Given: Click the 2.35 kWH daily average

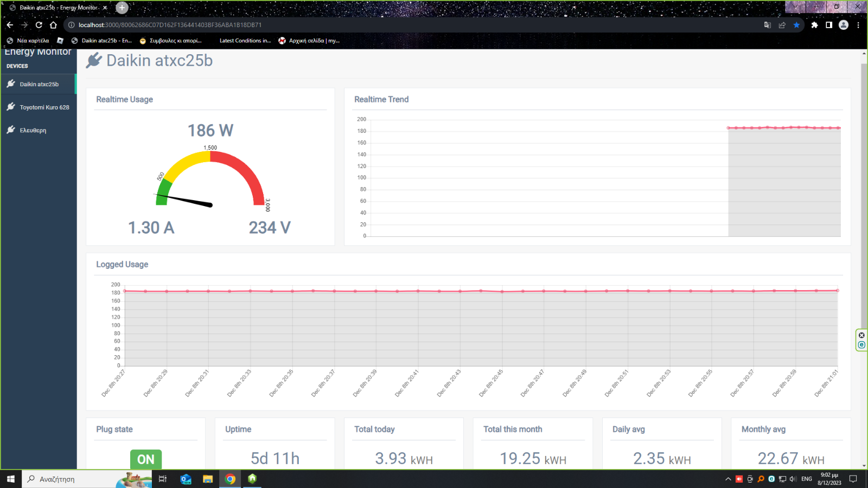Looking at the screenshot, I should point(662,459).
